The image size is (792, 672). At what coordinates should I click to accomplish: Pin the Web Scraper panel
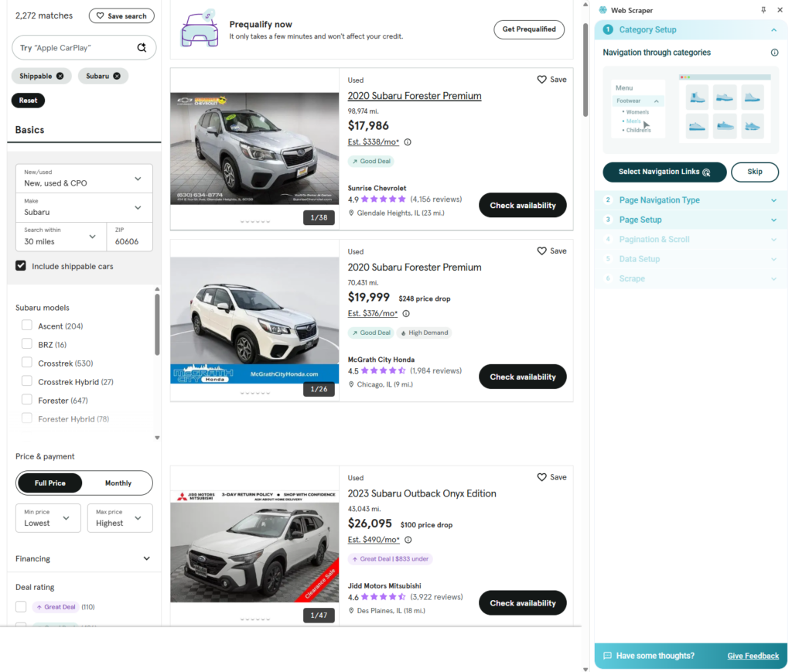(763, 10)
